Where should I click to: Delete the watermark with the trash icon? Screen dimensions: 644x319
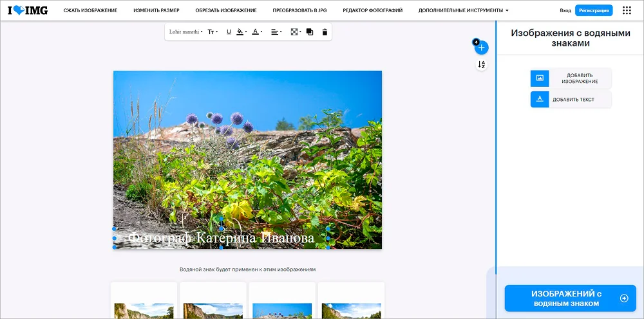coord(325,32)
